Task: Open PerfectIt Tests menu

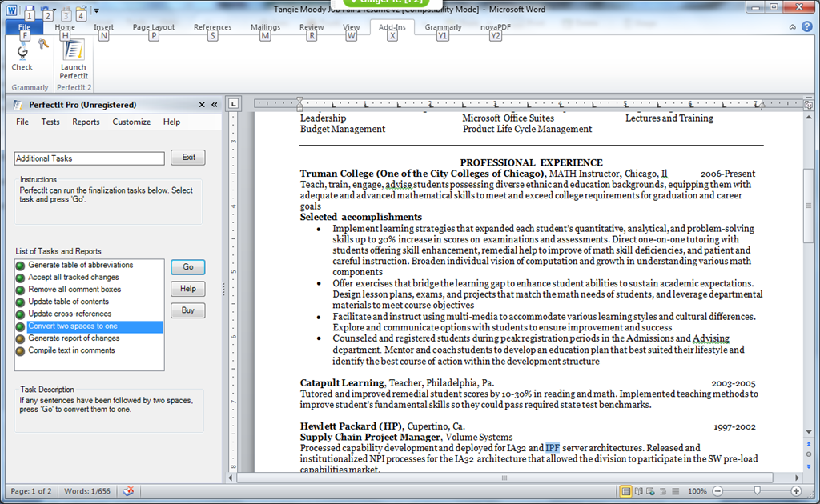Action: click(50, 122)
